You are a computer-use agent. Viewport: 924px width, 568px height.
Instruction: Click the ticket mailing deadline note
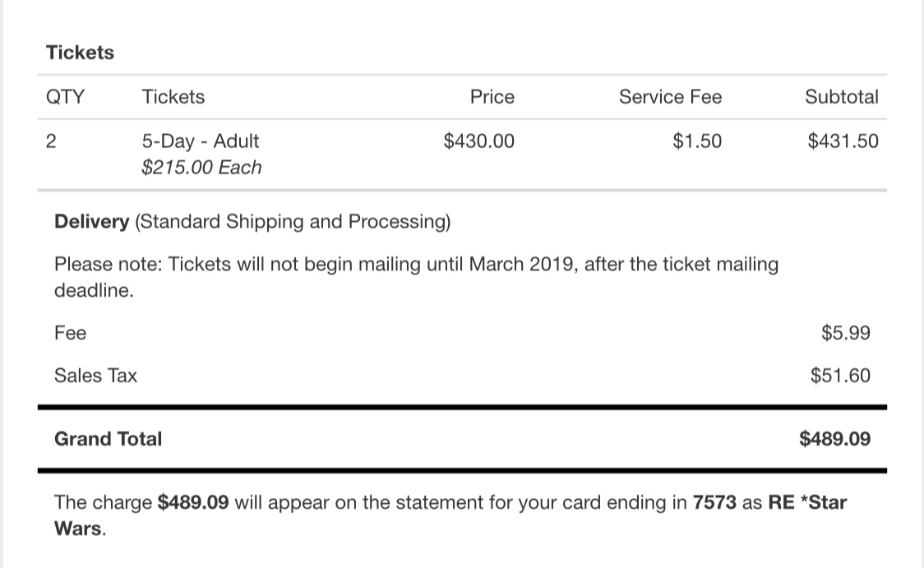coord(416,277)
